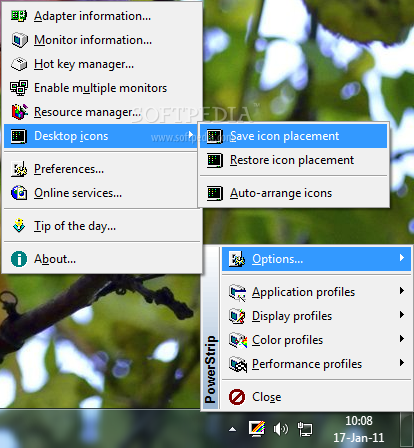Choose Close in PowerStrip menu
Image resolution: width=414 pixels, height=448 pixels.
click(316, 397)
